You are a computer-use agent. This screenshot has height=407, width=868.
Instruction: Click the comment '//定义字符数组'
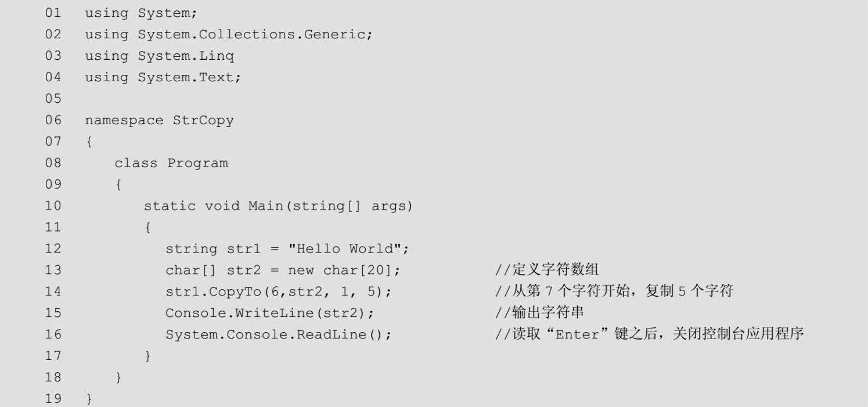click(546, 270)
